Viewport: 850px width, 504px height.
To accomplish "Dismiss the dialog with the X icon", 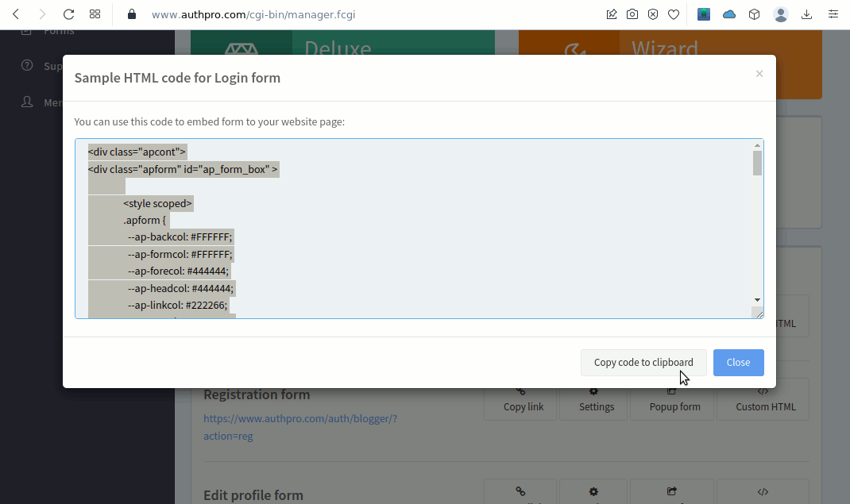I will coord(759,74).
